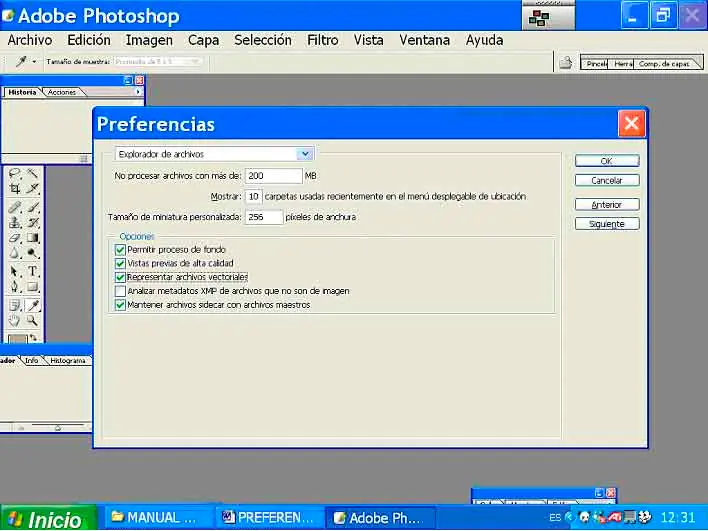Select the Crop tool
This screenshot has width=708, height=531.
point(14,188)
